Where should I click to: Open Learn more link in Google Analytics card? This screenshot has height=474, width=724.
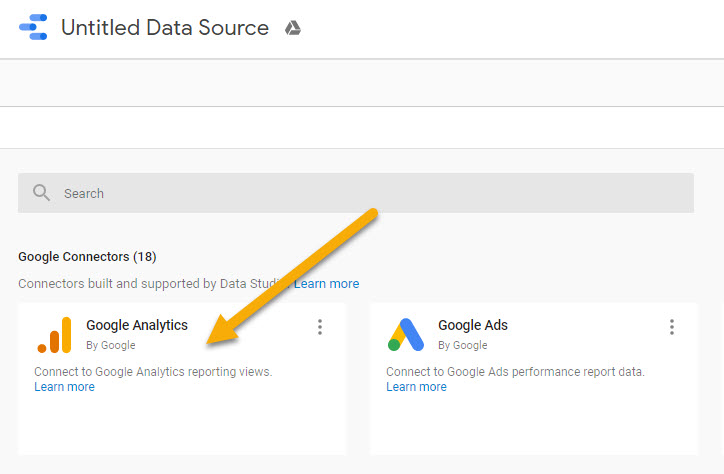point(64,387)
